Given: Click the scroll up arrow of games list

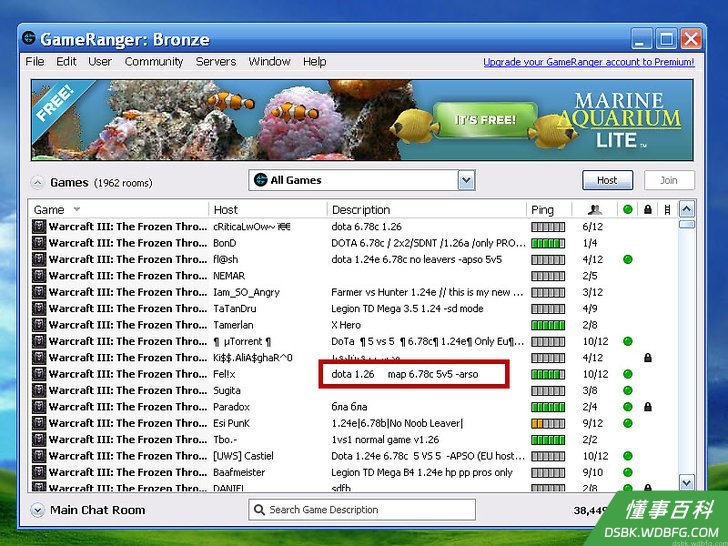Looking at the screenshot, I should tap(687, 209).
